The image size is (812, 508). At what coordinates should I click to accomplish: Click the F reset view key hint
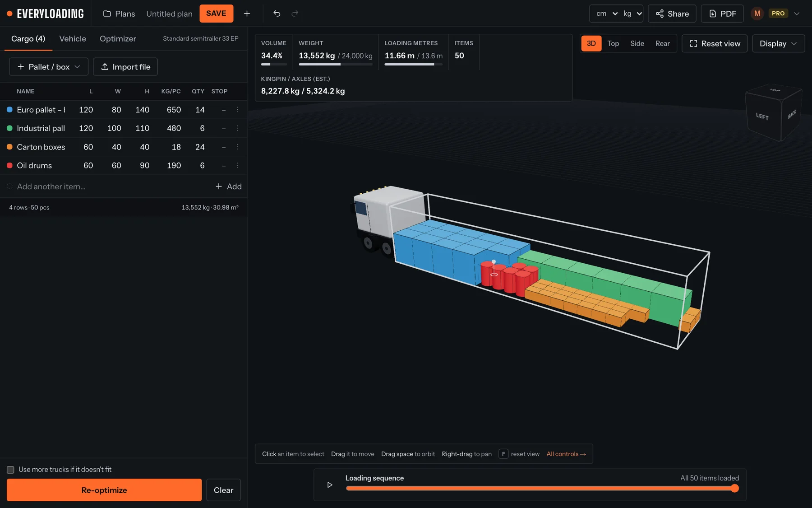[x=503, y=454]
